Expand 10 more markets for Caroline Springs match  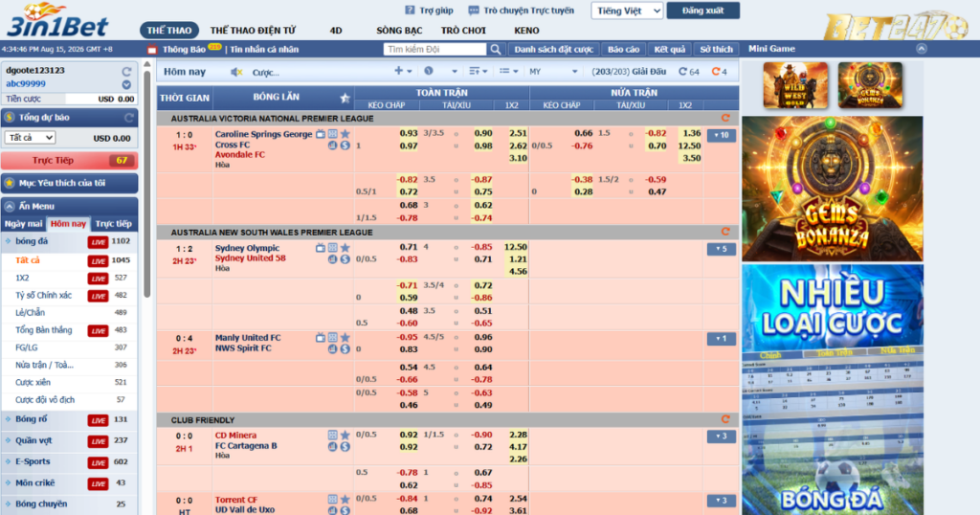click(x=722, y=135)
